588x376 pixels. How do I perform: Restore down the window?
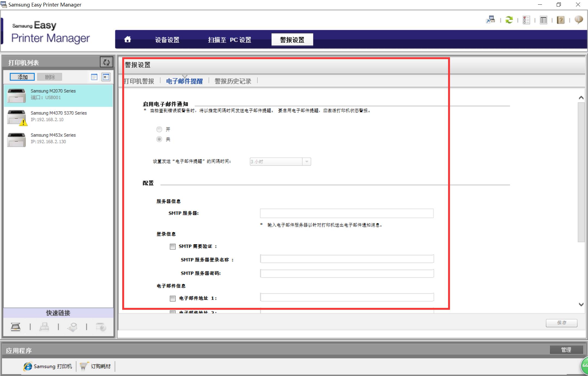(x=559, y=5)
